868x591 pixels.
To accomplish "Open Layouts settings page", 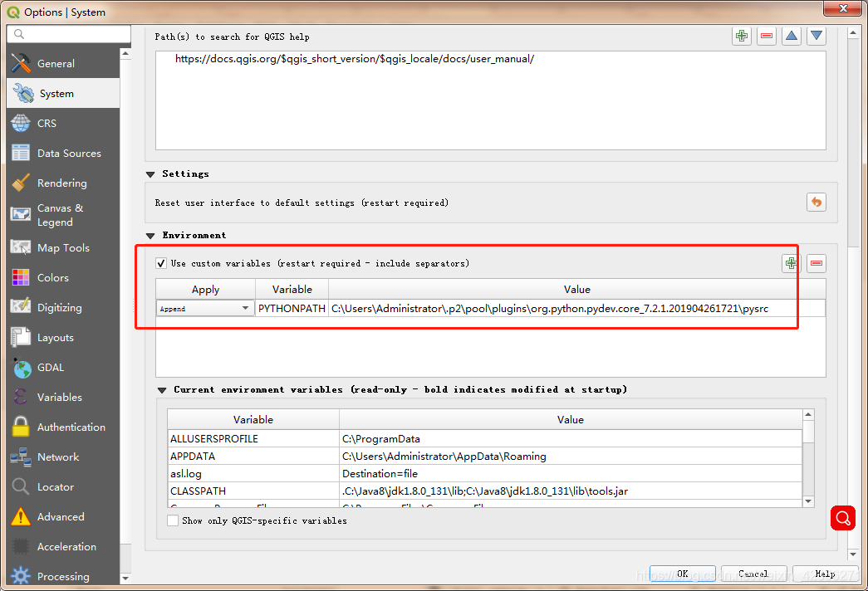I will click(63, 338).
